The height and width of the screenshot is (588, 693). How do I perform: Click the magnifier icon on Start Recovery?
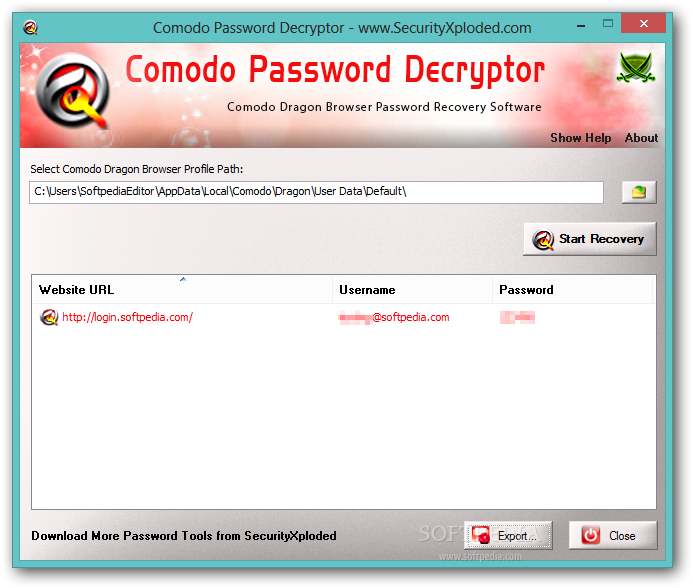pos(543,240)
